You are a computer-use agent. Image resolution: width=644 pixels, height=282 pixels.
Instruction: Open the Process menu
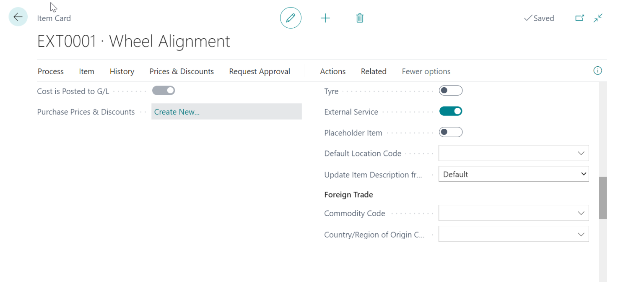click(51, 71)
